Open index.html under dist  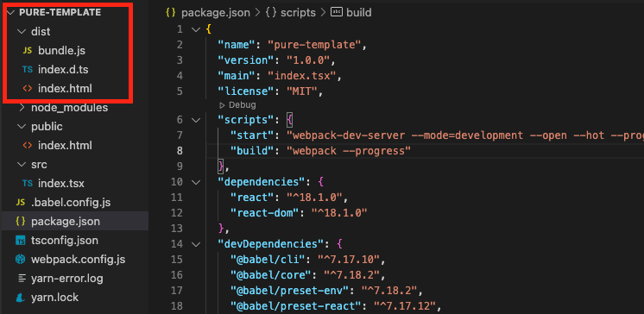[x=65, y=89]
